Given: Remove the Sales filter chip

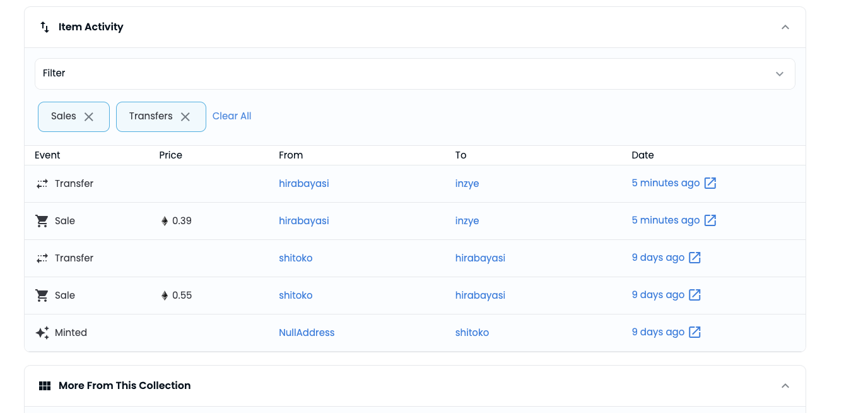Looking at the screenshot, I should (x=89, y=117).
